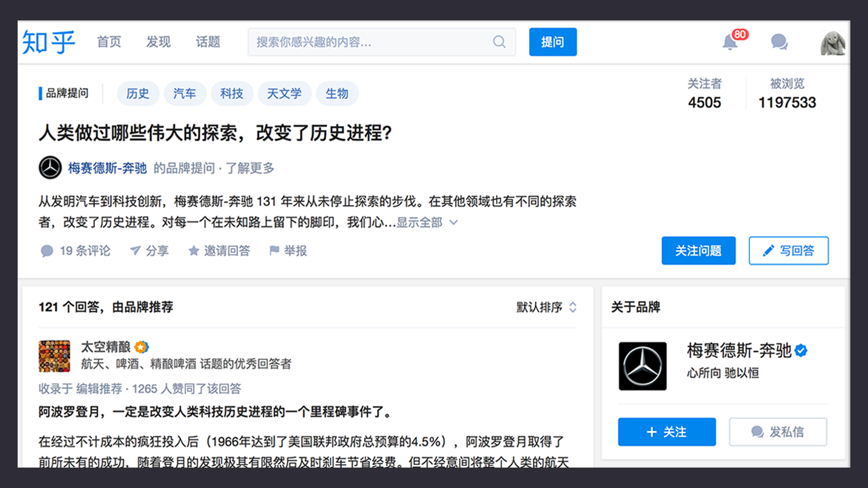Viewport: 868px width, 488px height.
Task: Click the blue 提问 button
Action: coord(553,41)
